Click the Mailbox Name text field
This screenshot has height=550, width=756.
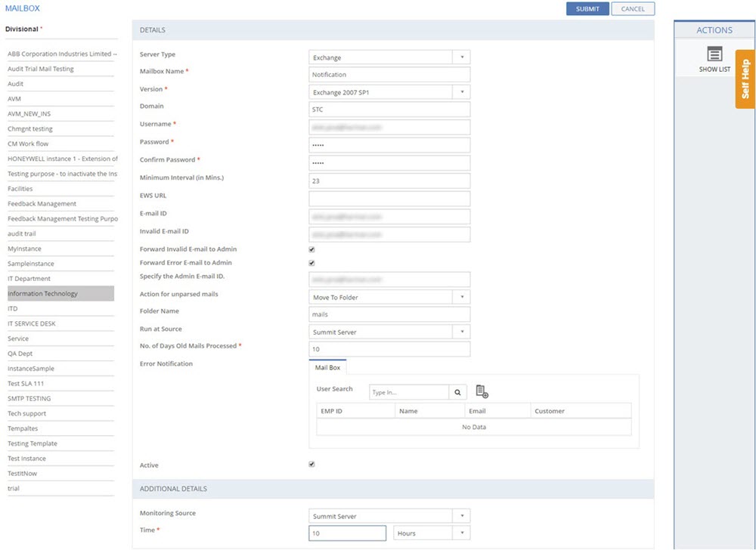pos(389,75)
